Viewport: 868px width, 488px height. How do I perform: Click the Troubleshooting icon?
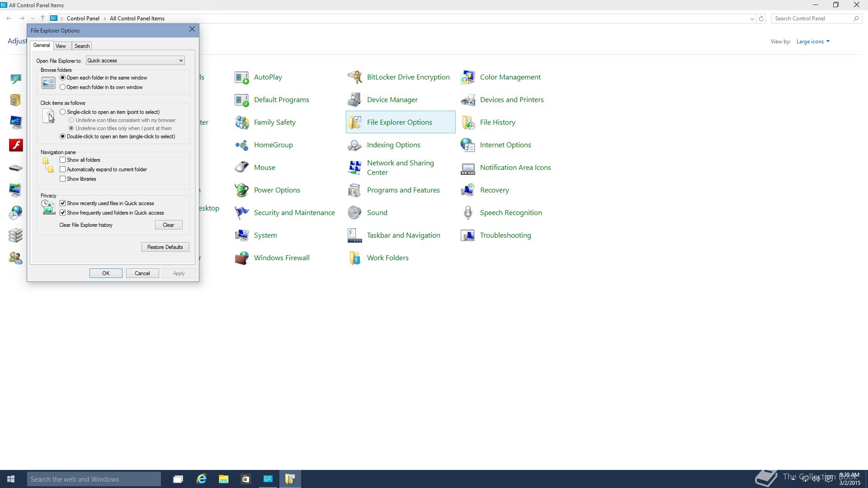tap(468, 235)
